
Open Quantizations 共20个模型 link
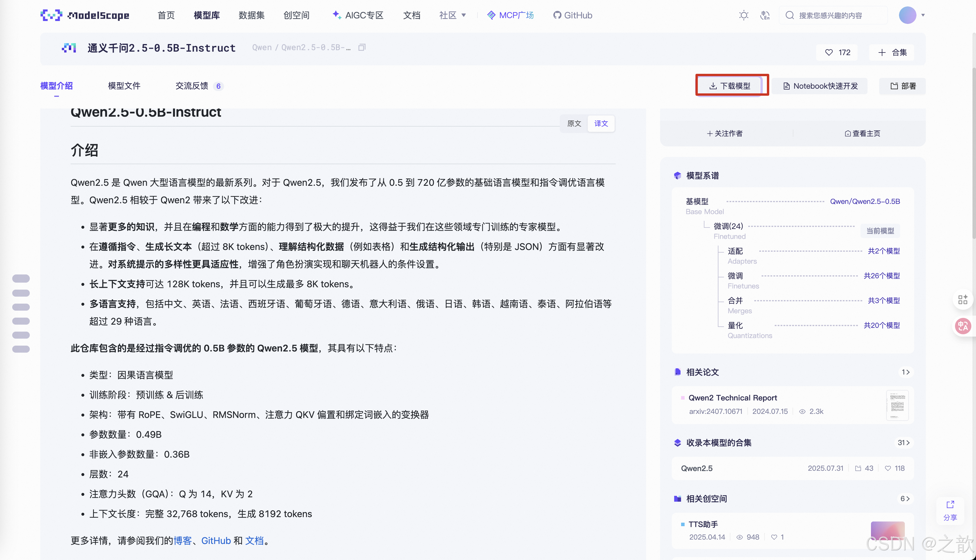point(882,325)
